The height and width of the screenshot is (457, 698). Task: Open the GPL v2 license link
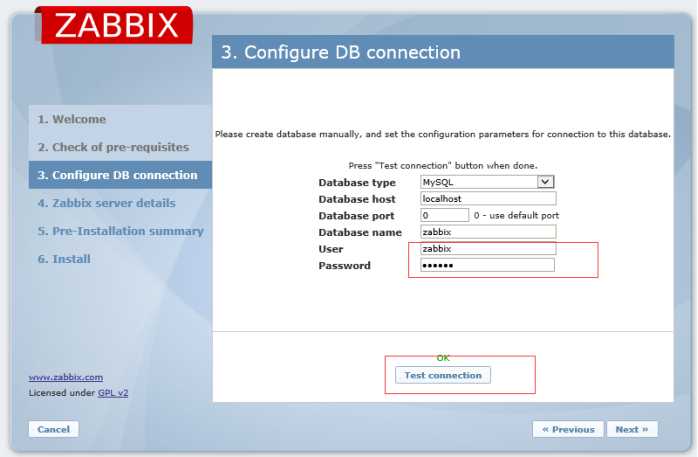coord(113,393)
